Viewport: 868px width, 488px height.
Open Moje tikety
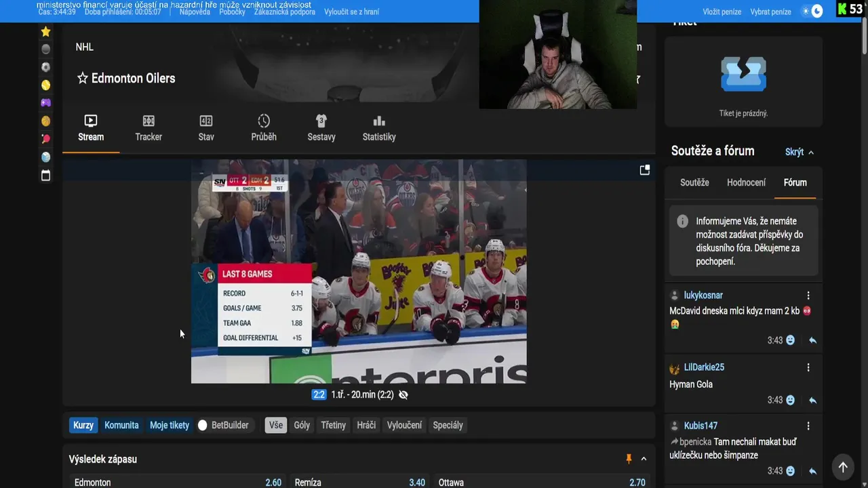[170, 425]
